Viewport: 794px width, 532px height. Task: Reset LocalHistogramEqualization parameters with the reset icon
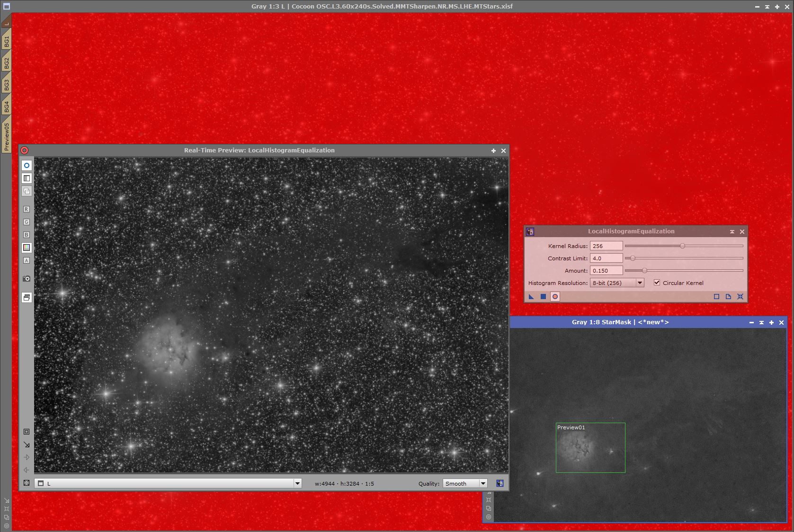point(740,297)
